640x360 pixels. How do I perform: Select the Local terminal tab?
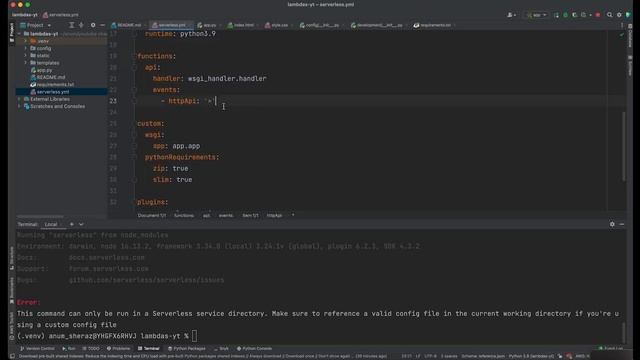coord(51,224)
